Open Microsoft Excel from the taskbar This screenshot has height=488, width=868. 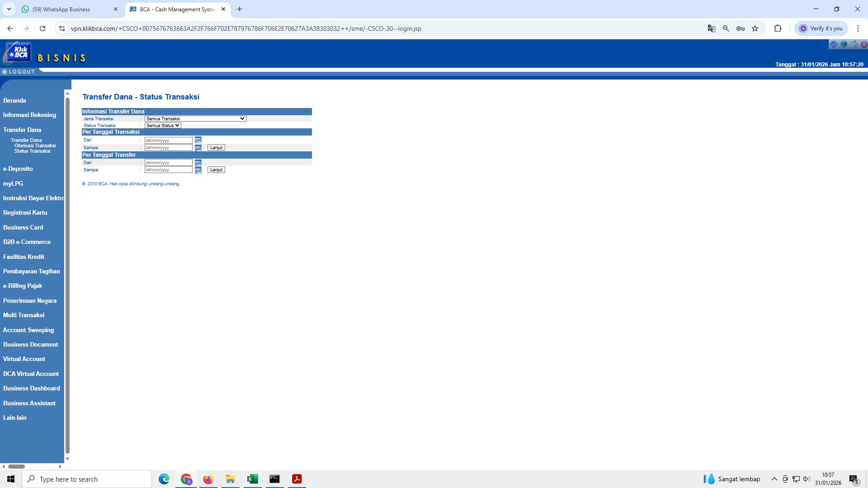(x=252, y=479)
